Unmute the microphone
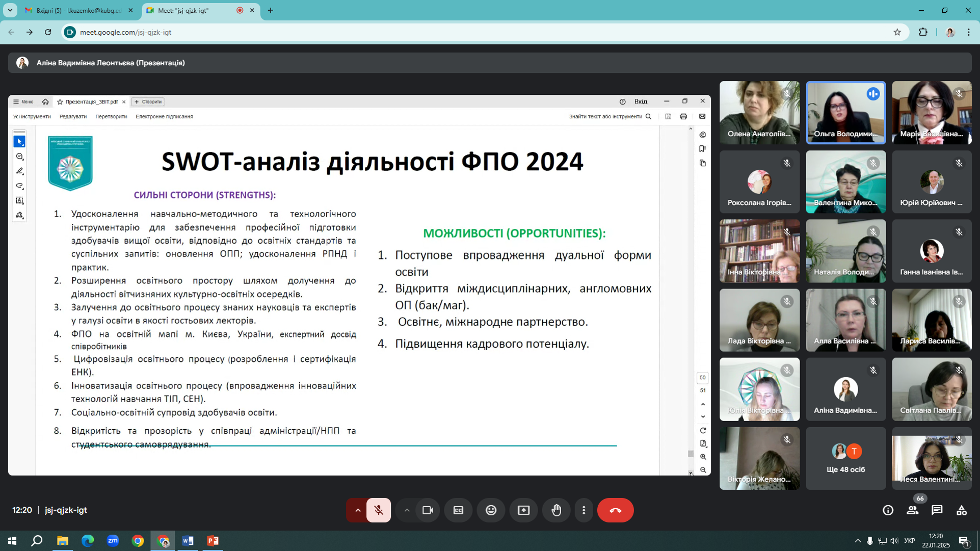Screen dimensions: 980x551 click(x=379, y=510)
